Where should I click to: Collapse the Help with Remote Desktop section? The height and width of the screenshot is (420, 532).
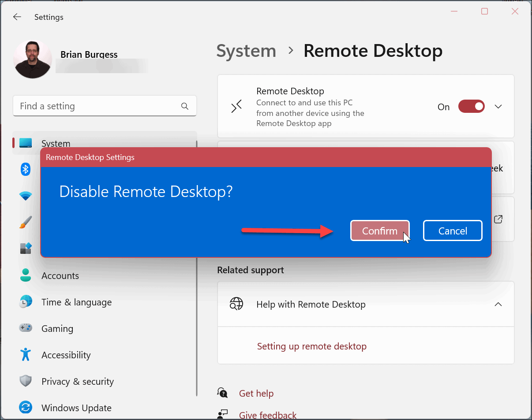pos(498,304)
